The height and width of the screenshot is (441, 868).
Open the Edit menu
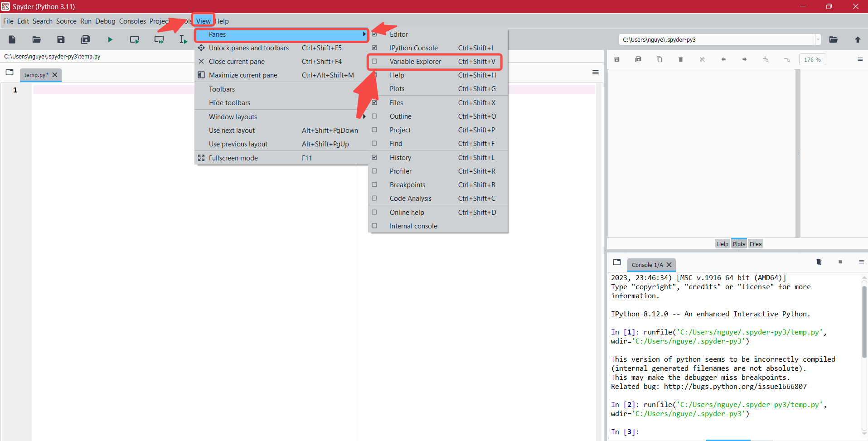[x=23, y=21]
